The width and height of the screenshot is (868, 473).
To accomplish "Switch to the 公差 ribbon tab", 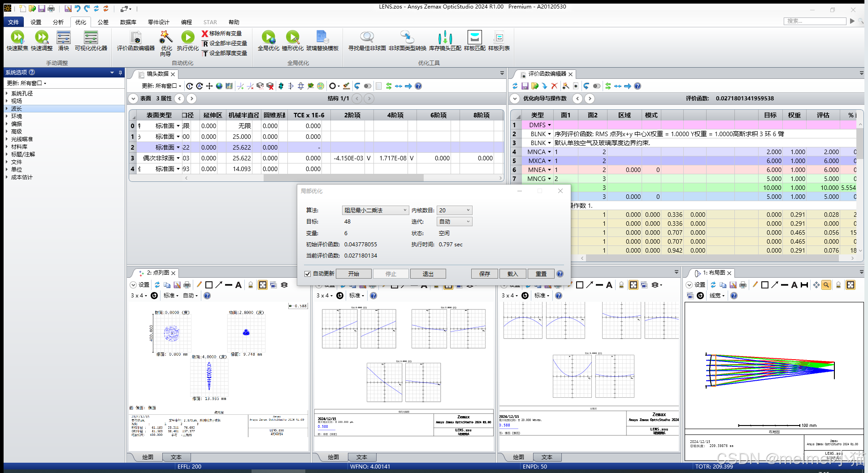I will (103, 22).
